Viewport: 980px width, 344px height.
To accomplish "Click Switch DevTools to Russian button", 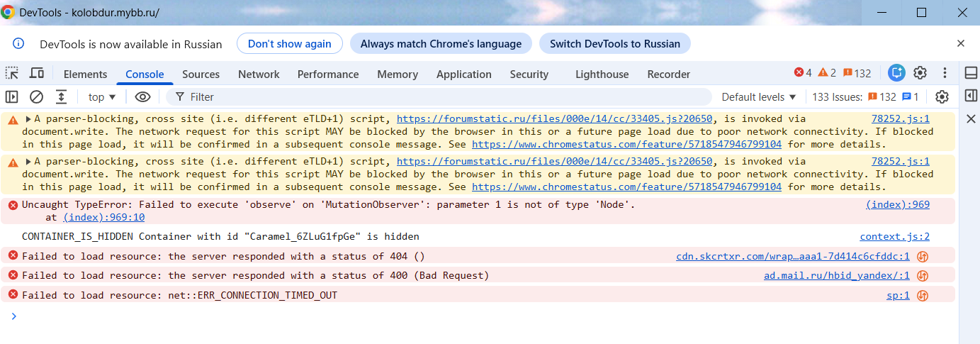I will pyautogui.click(x=615, y=43).
